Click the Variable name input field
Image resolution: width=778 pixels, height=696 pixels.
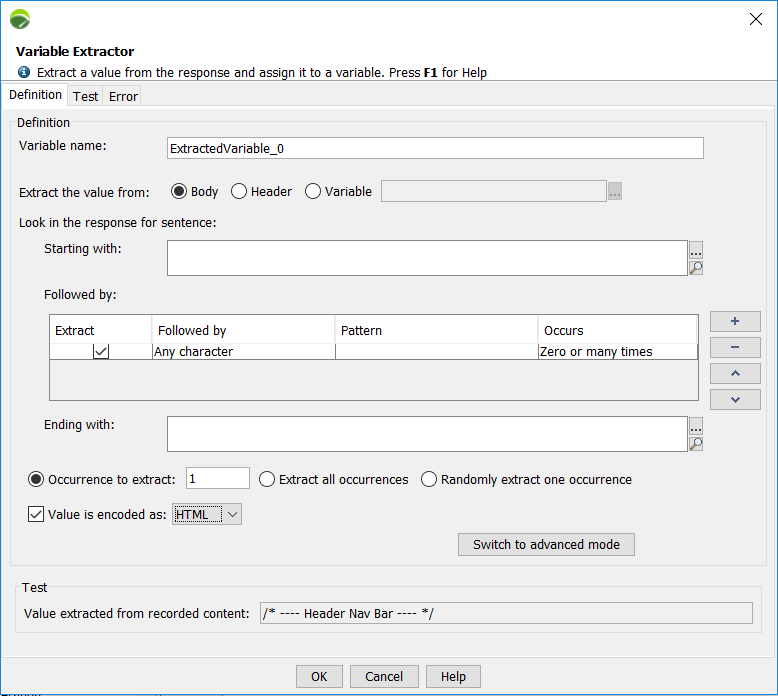pyautogui.click(x=435, y=148)
